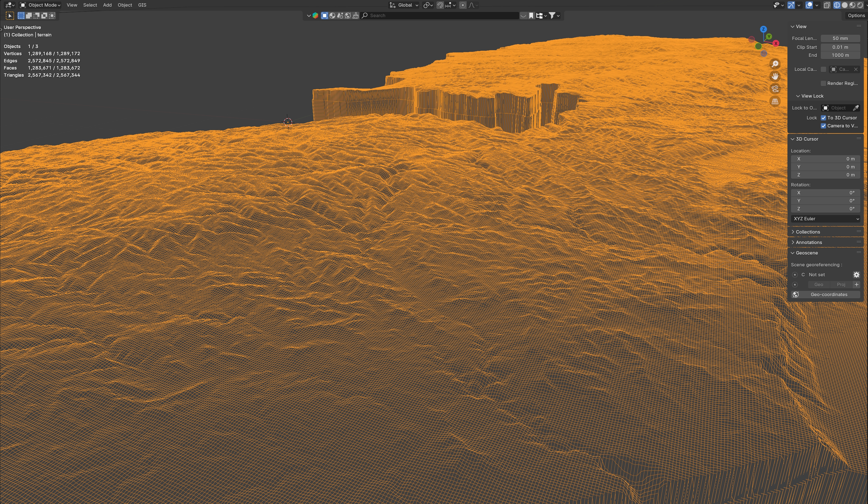Open the Add menu
Viewport: 868px width, 504px height.
(107, 5)
